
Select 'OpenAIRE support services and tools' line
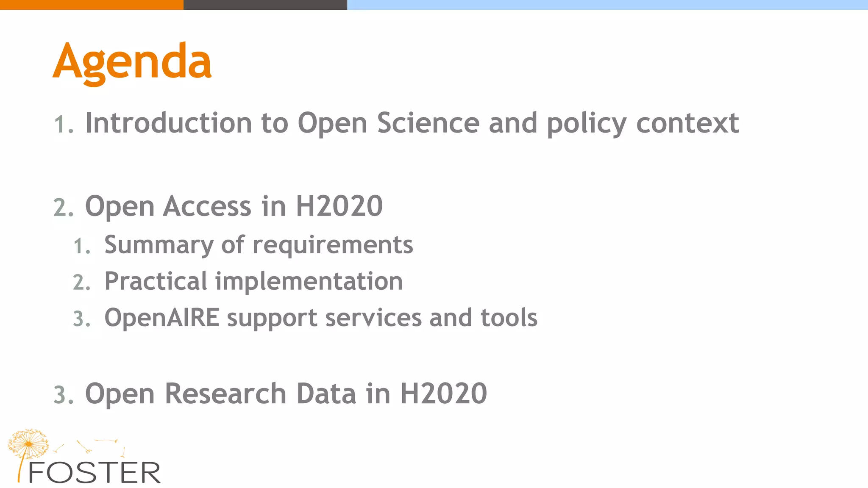[x=321, y=318]
